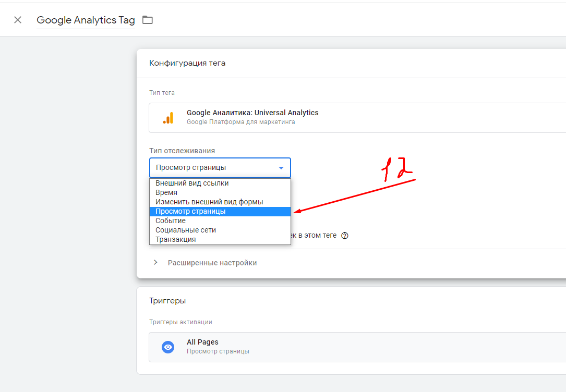Select highlighted Просмотр страницы option
566x392 pixels.
(190, 212)
